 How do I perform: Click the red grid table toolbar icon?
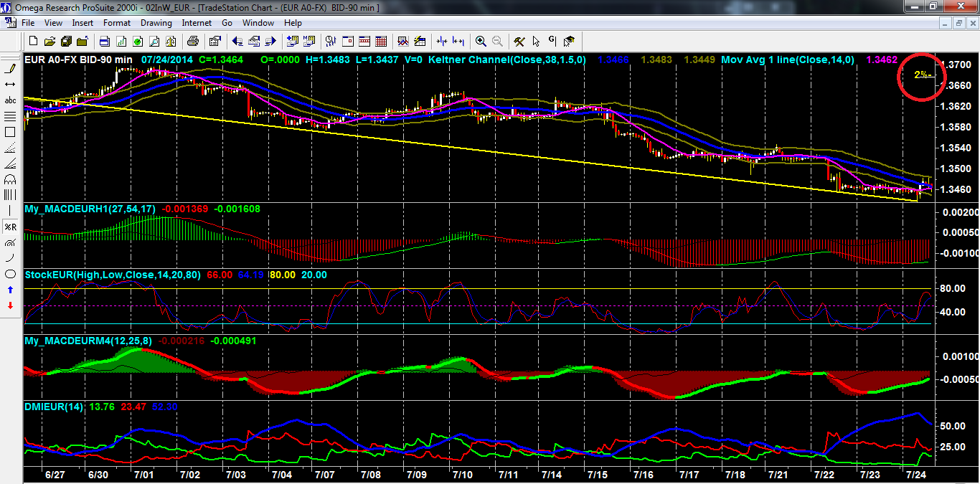381,41
